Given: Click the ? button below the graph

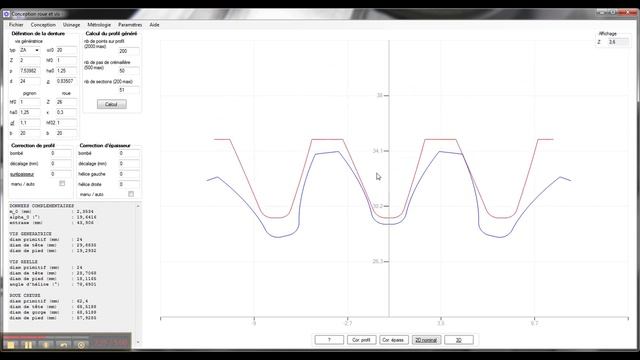Looking at the screenshot, I should pyautogui.click(x=329, y=340).
